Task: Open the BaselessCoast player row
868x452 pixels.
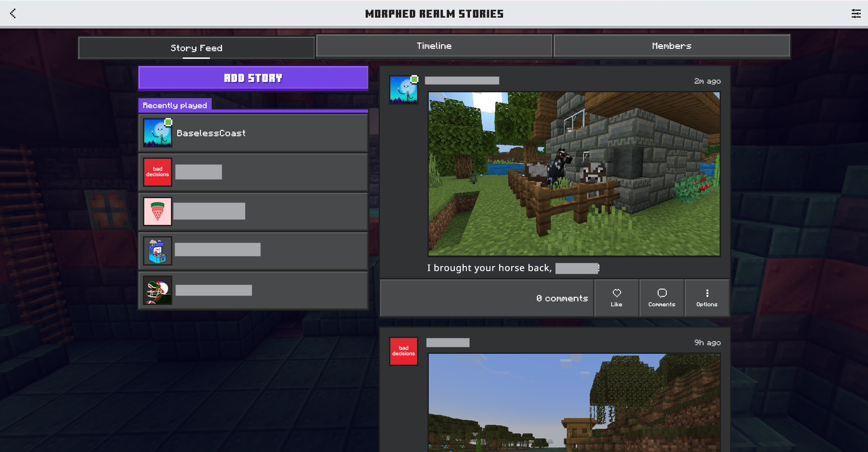Action: click(x=253, y=133)
